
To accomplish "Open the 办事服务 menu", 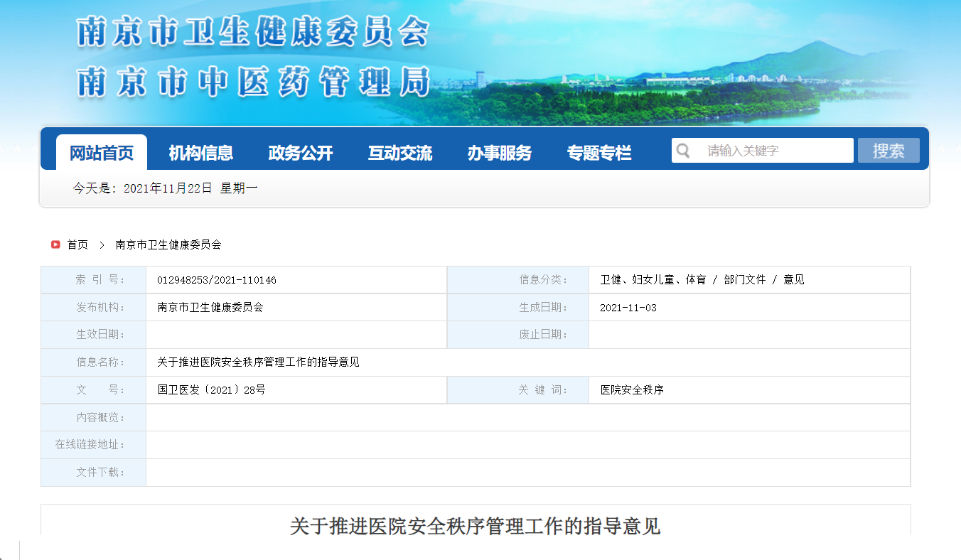I will pyautogui.click(x=500, y=153).
